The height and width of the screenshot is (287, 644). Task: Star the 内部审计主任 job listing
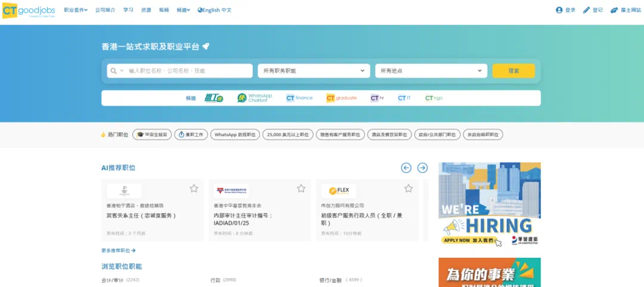tap(301, 189)
